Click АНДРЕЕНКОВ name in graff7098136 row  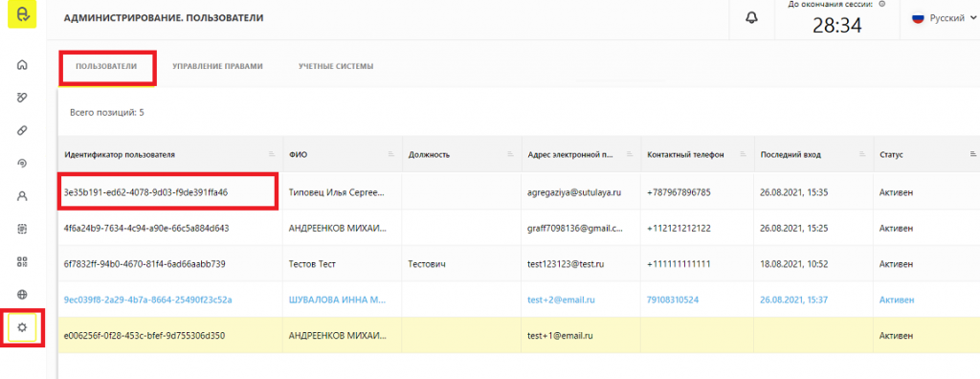point(338,229)
